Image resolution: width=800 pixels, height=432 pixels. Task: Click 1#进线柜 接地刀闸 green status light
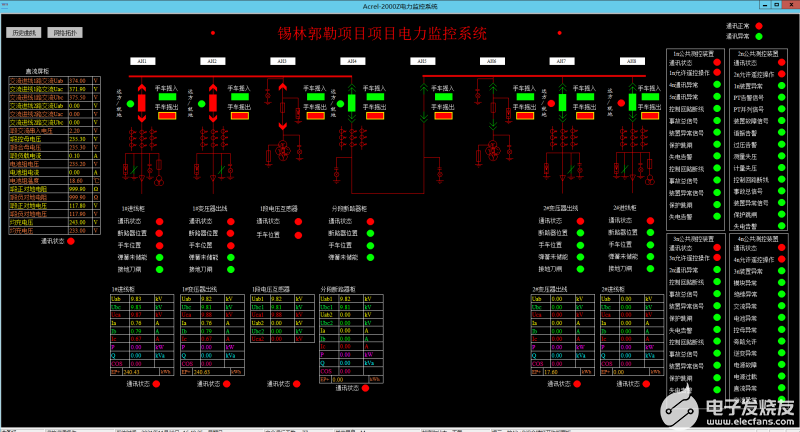pyautogui.click(x=160, y=269)
